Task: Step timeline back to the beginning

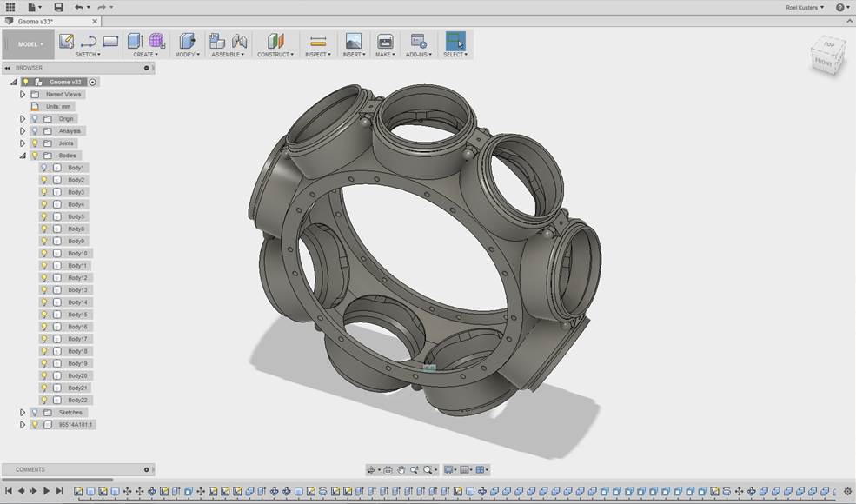Action: coord(9,491)
